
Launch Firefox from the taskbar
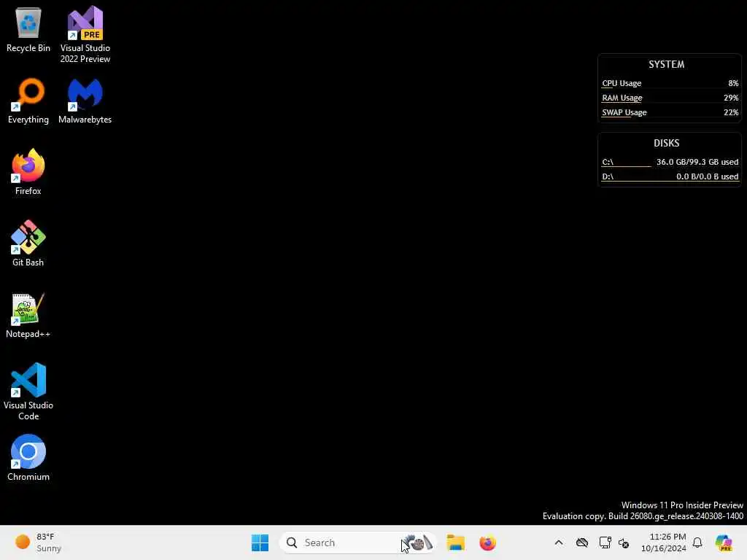[x=487, y=542]
